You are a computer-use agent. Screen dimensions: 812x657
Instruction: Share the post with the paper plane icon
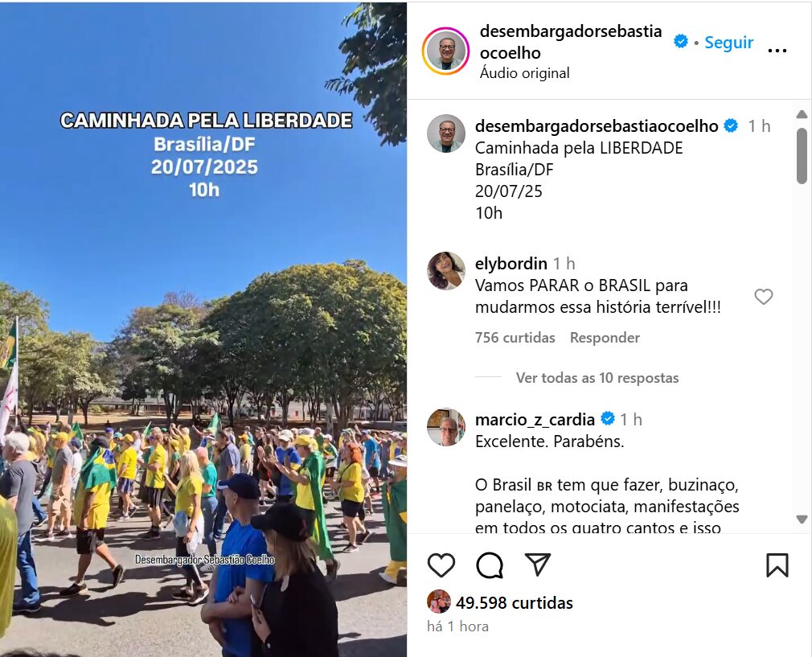[x=538, y=564]
